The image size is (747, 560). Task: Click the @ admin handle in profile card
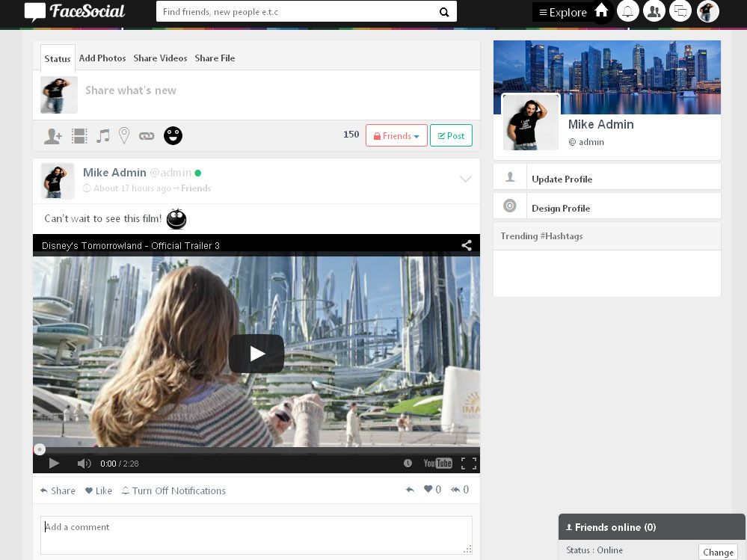click(x=586, y=142)
